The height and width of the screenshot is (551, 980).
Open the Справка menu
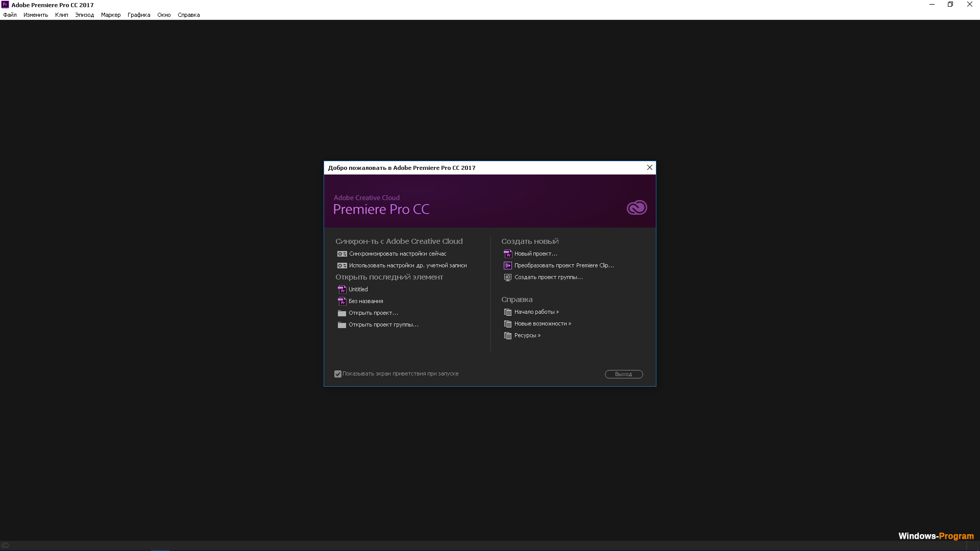pos(188,15)
